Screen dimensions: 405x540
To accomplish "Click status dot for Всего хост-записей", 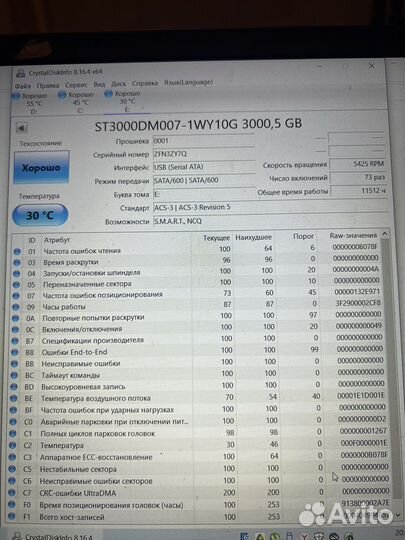I will [x=11, y=517].
